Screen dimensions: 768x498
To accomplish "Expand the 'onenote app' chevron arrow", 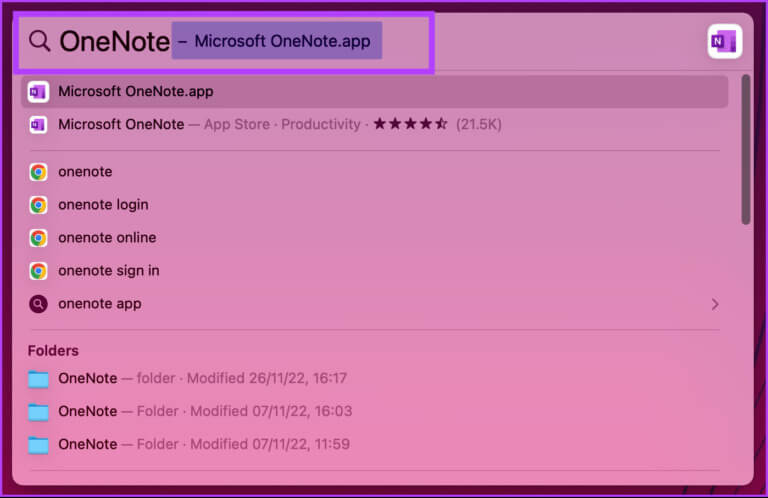I will tap(715, 304).
